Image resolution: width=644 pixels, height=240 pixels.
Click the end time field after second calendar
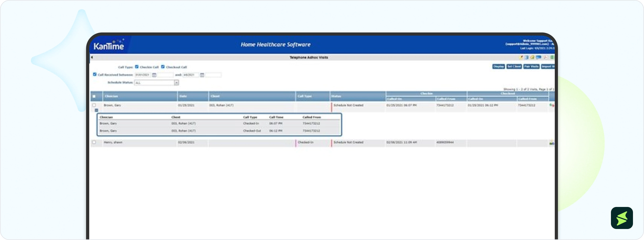(x=213, y=75)
